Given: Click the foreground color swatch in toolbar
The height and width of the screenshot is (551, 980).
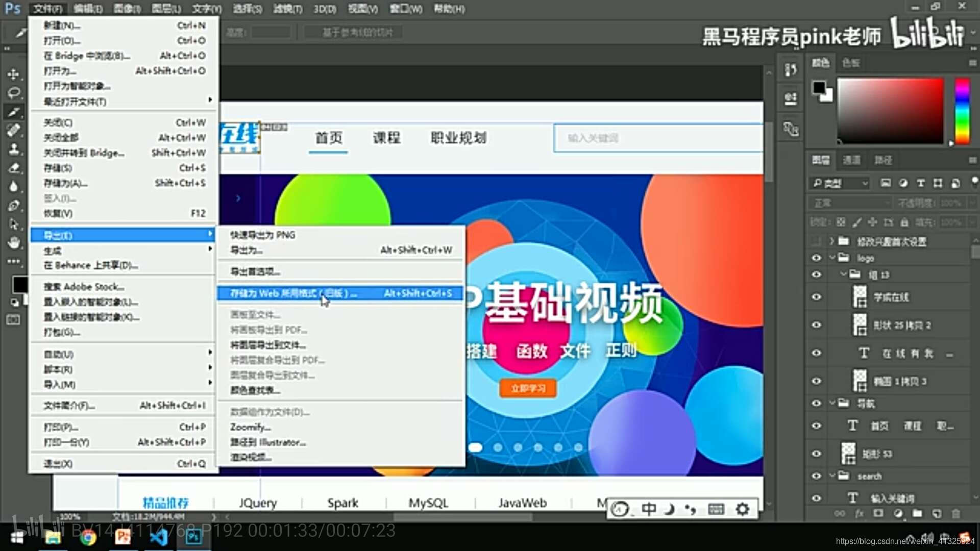Looking at the screenshot, I should coord(19,284).
